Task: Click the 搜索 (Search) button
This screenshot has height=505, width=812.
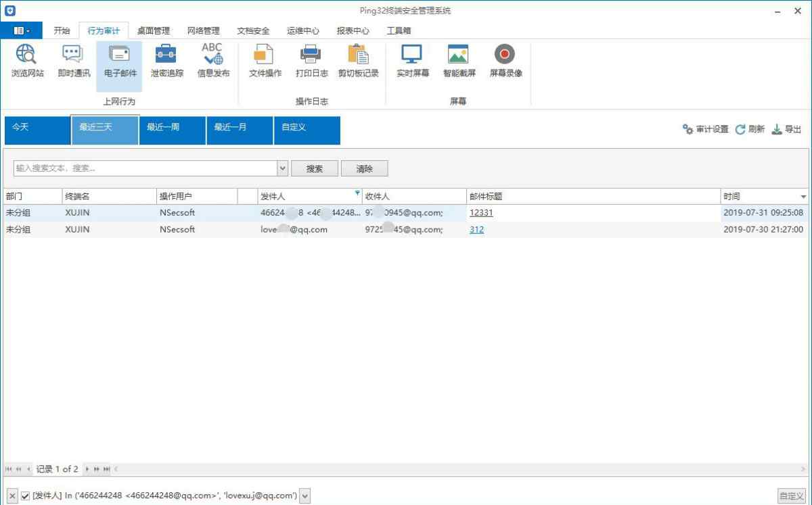Action: point(315,169)
